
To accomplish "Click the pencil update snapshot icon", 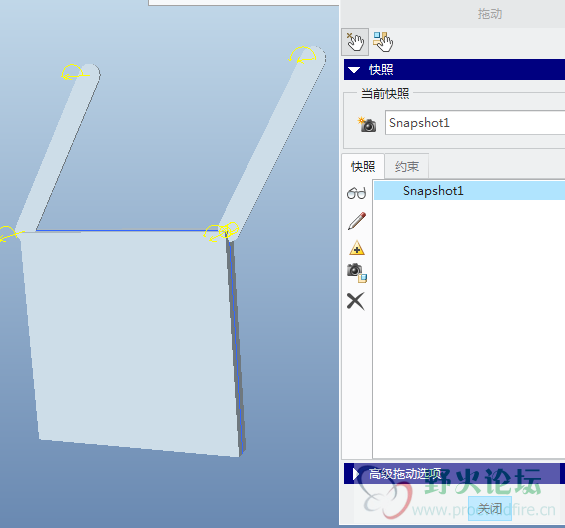I will (x=357, y=221).
